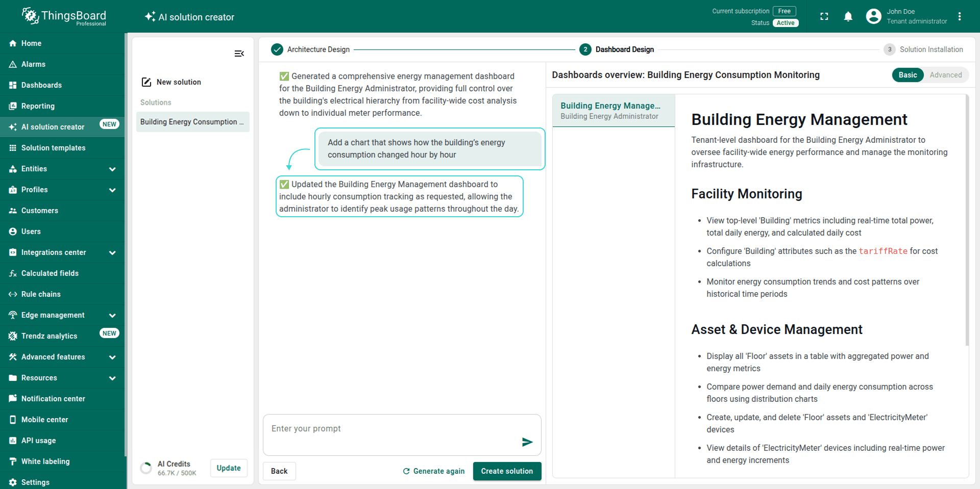
Task: Toggle fullscreen mode icon
Action: pos(824,17)
